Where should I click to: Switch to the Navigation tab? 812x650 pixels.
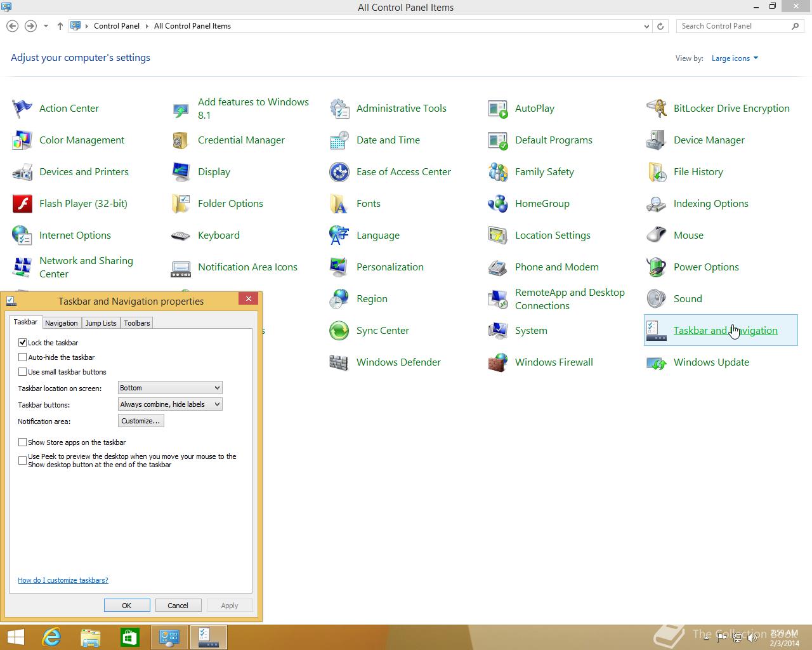coord(62,323)
